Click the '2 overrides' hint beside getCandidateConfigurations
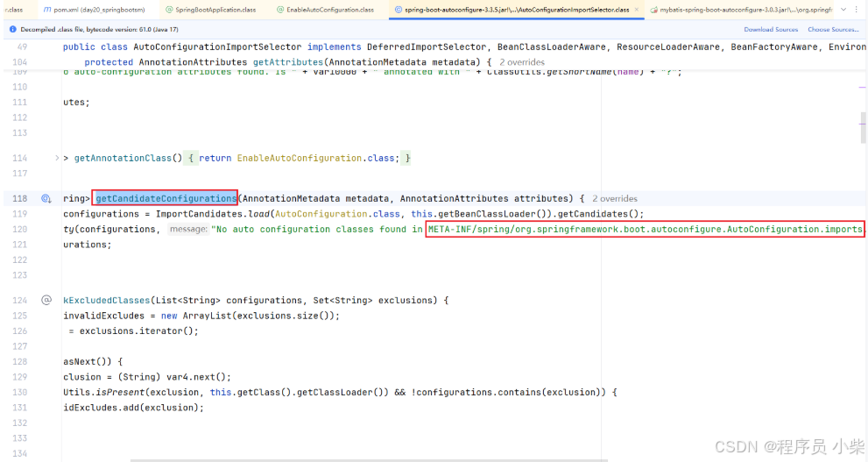Viewport: 868px width, 462px height. 615,198
